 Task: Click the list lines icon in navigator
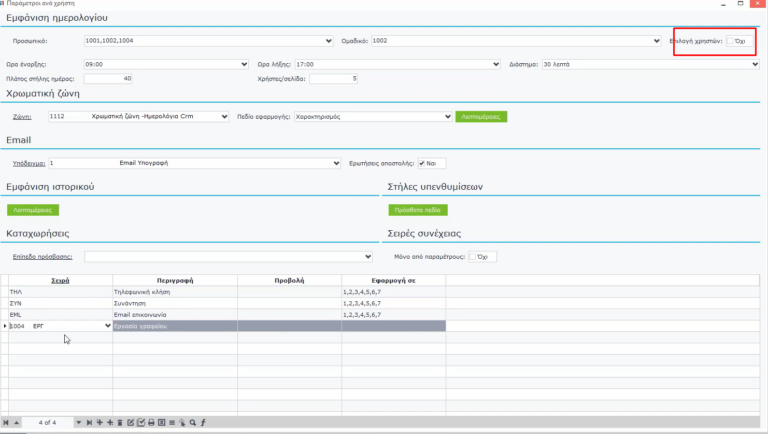[172, 422]
